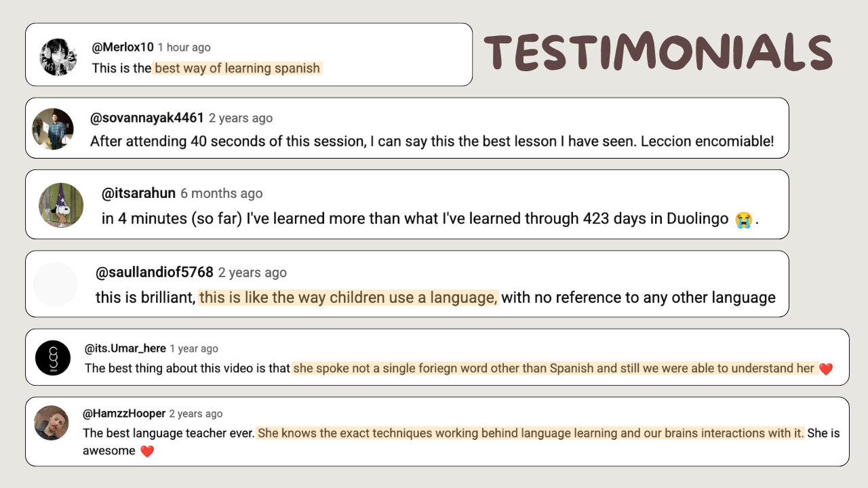Click the @itsarahun wizard hat avatar

(61, 205)
